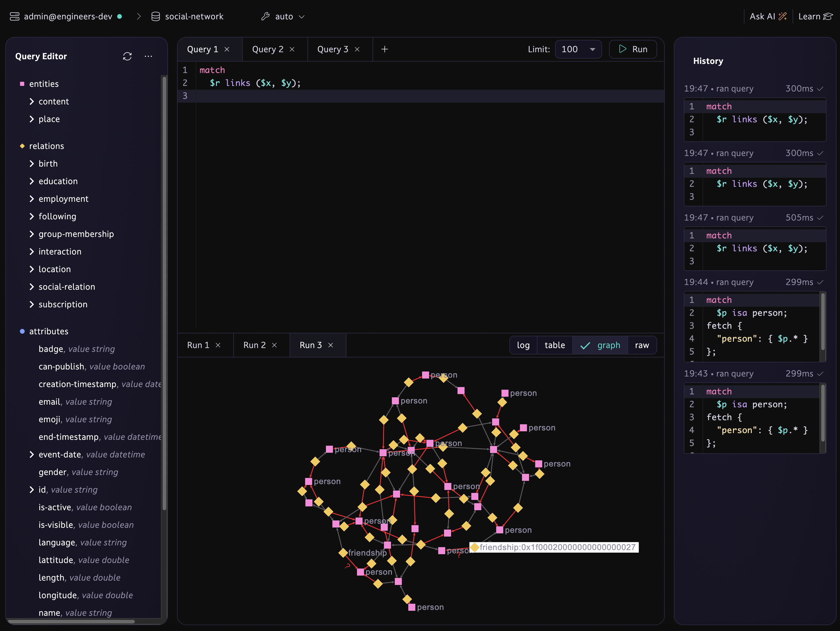Viewport: 840px width, 631px height.
Task: Click the social-network database icon
Action: click(x=155, y=16)
